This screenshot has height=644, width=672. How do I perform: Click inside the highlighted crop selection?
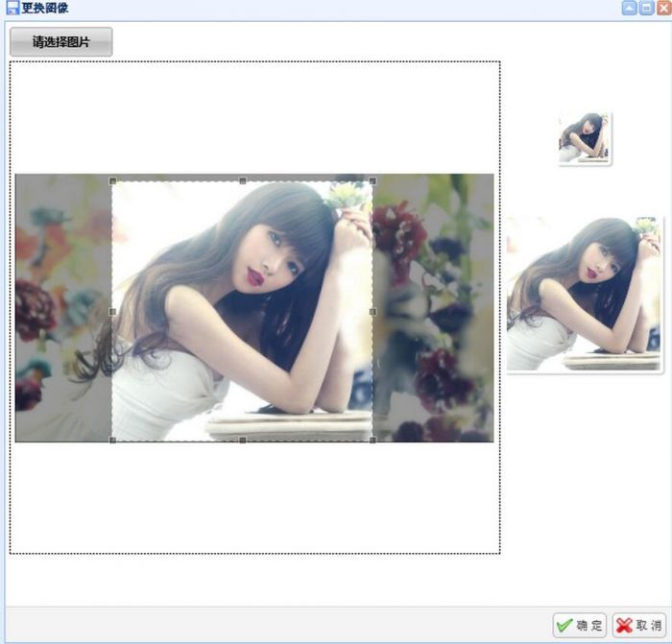pyautogui.click(x=242, y=311)
